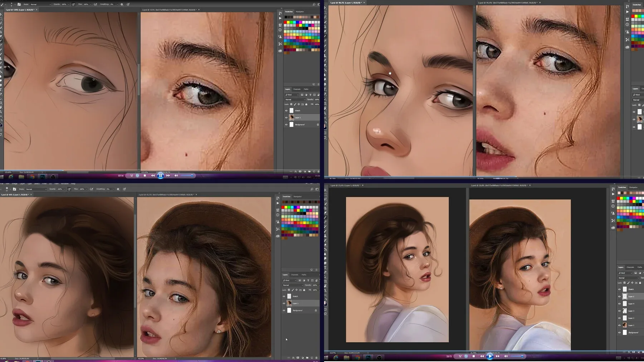The width and height of the screenshot is (644, 362).
Task: Open Actions panel icon in top-right Photoshop window
Action: coord(627,12)
